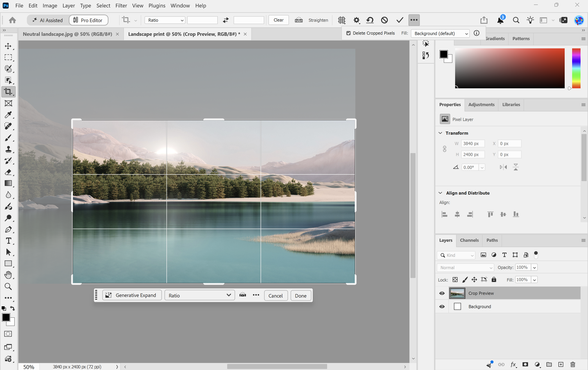Toggle lock all on layer
Viewport: 588px width, 370px height.
494,280
